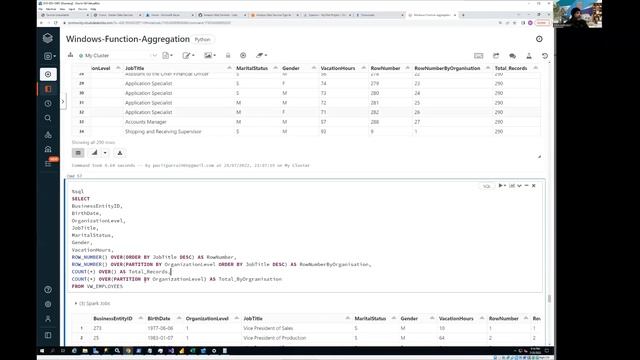
Task: Open File Explorer from the taskbar
Action: [x=85, y=351]
